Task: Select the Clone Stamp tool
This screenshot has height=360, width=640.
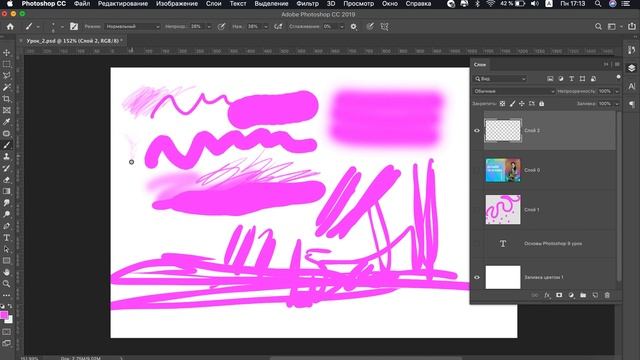Action: (x=7, y=156)
